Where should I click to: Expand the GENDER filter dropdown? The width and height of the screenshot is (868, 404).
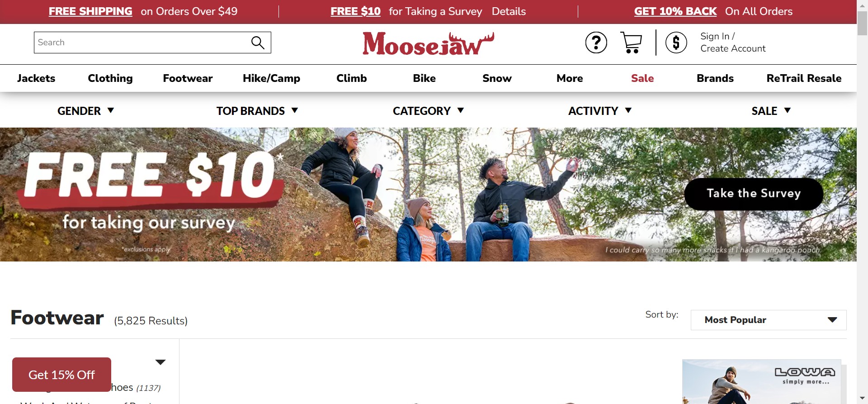point(85,111)
